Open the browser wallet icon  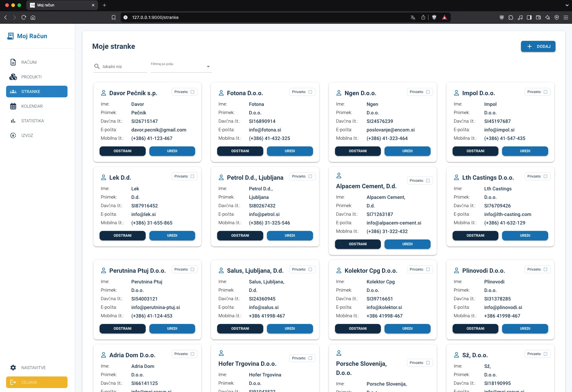(x=538, y=17)
